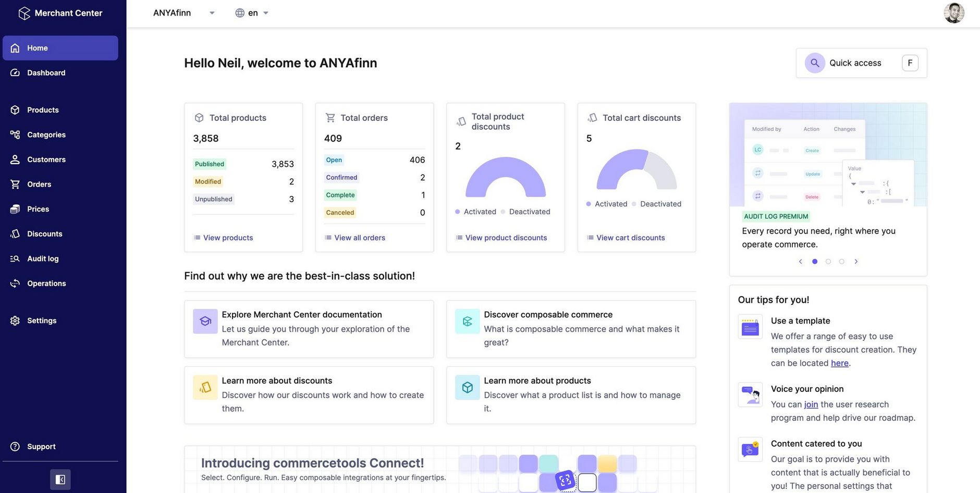This screenshot has height=493, width=980.
Task: Select the Dashboard menu item
Action: point(60,73)
